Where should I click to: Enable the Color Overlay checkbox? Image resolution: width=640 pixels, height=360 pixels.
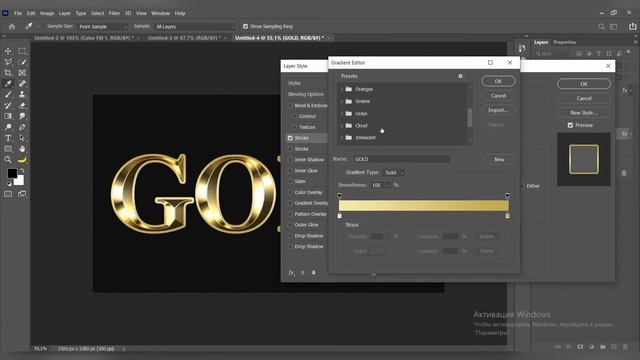(x=291, y=192)
